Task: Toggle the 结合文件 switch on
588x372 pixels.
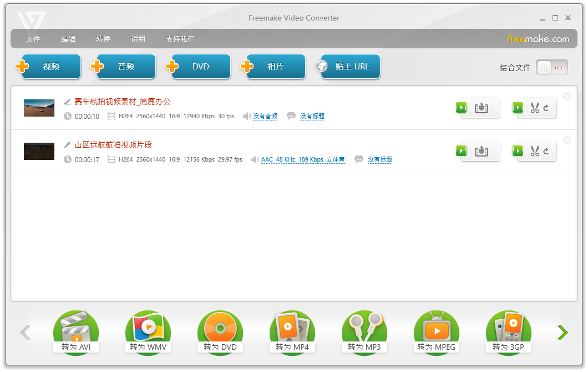Action: coord(551,67)
